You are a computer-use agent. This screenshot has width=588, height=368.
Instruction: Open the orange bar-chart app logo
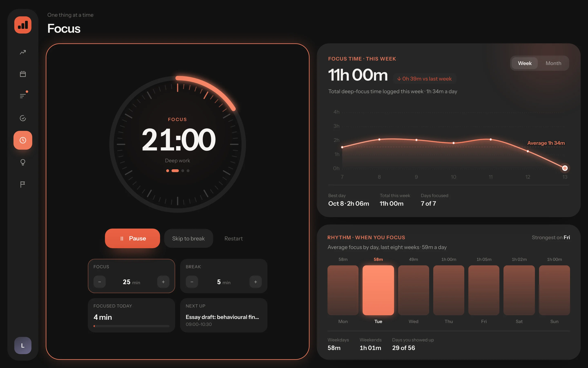tap(23, 25)
